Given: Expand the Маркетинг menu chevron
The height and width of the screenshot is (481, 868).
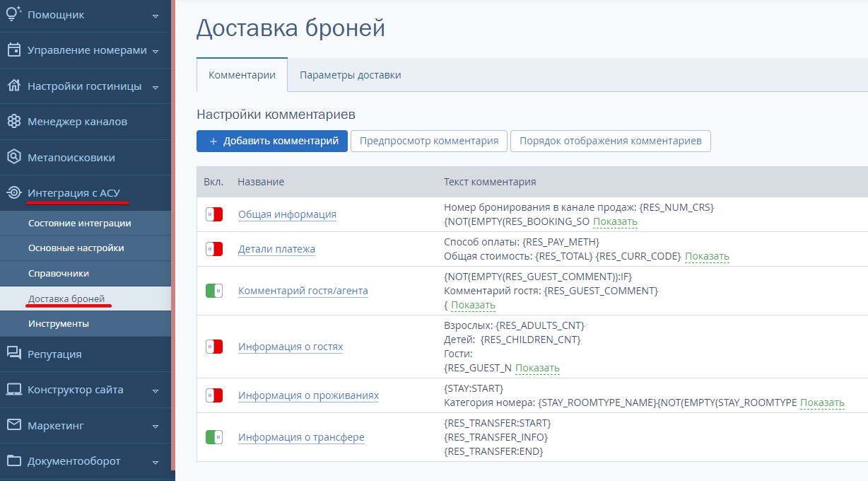Looking at the screenshot, I should 155,426.
